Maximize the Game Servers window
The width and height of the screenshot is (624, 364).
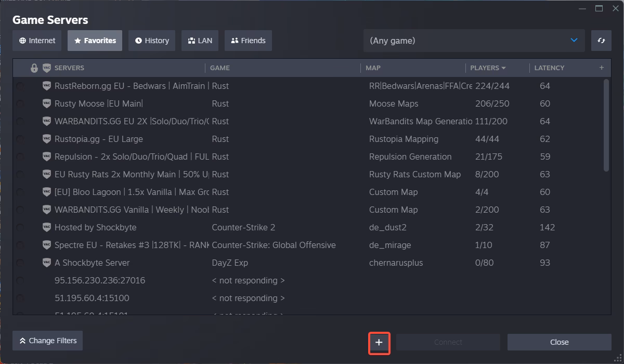click(x=599, y=8)
